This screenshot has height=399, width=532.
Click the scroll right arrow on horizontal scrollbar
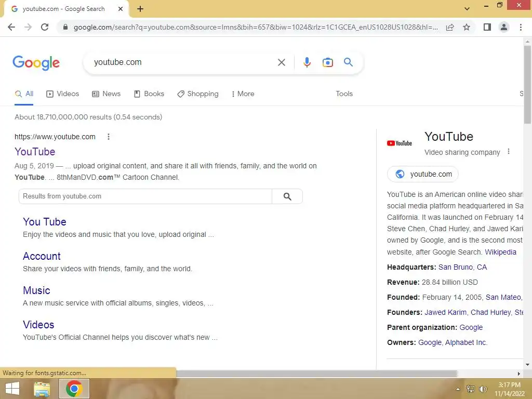coord(518,374)
